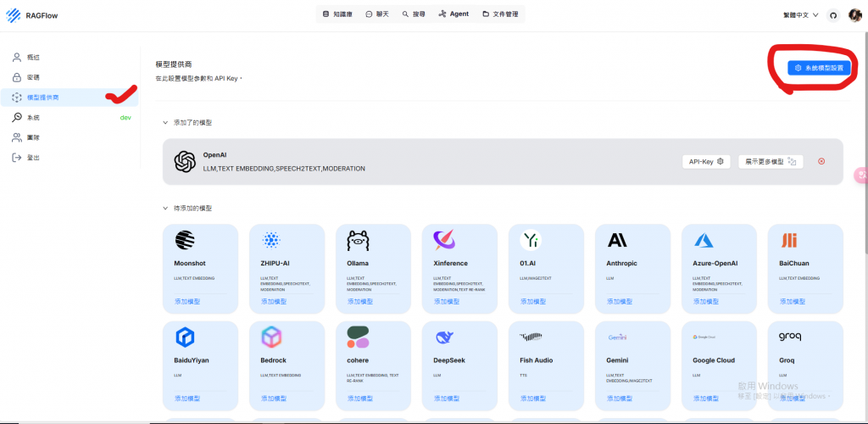Image resolution: width=868 pixels, height=424 pixels.
Task: Click the OpenAI API-Key button
Action: click(706, 162)
